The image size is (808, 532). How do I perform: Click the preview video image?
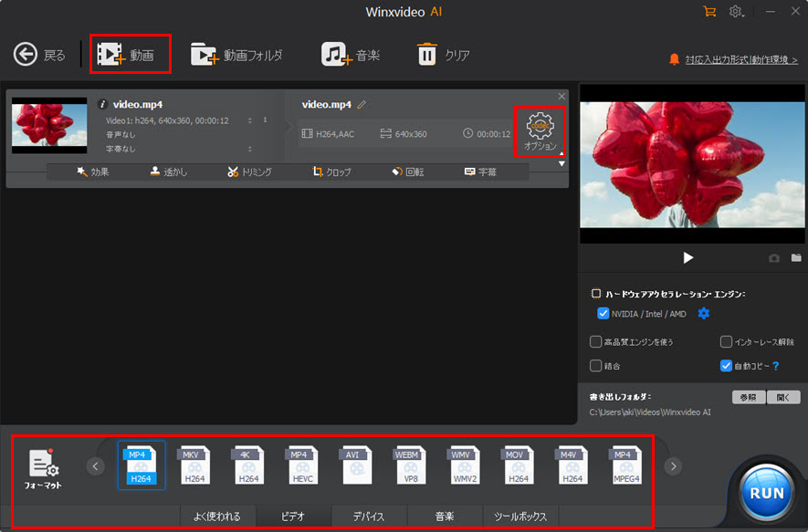692,164
